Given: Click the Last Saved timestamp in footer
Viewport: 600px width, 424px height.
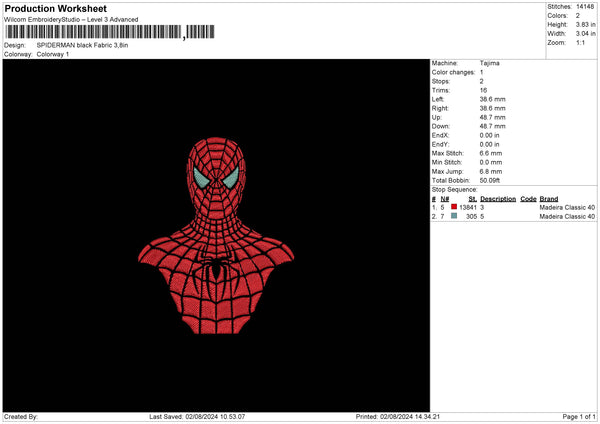Looking at the screenshot, I should pyautogui.click(x=197, y=417).
